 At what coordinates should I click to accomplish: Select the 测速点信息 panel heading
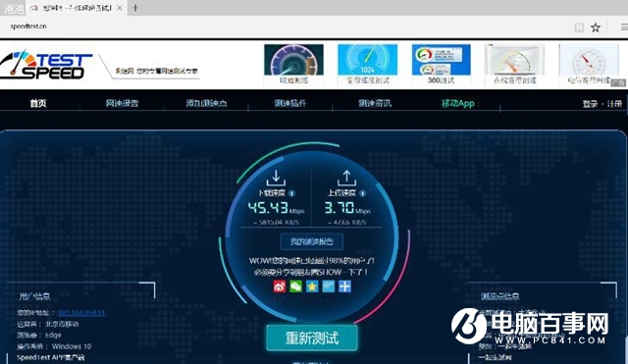click(x=500, y=296)
